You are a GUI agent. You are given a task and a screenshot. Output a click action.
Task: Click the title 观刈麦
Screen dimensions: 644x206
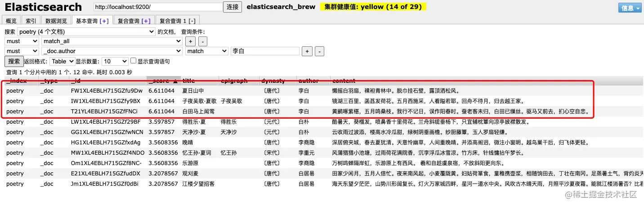pyautogui.click(x=190, y=174)
